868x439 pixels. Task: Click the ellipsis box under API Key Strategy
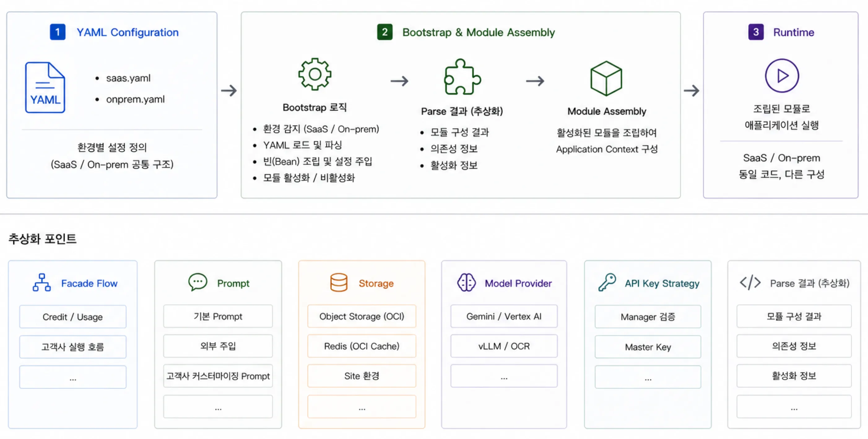(x=648, y=377)
